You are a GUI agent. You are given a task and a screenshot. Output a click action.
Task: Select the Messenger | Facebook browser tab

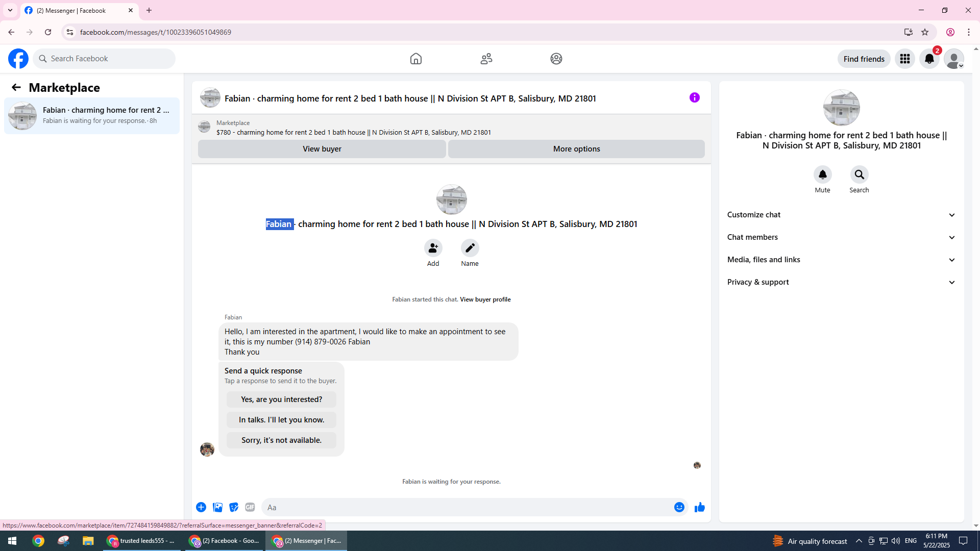tap(80, 10)
